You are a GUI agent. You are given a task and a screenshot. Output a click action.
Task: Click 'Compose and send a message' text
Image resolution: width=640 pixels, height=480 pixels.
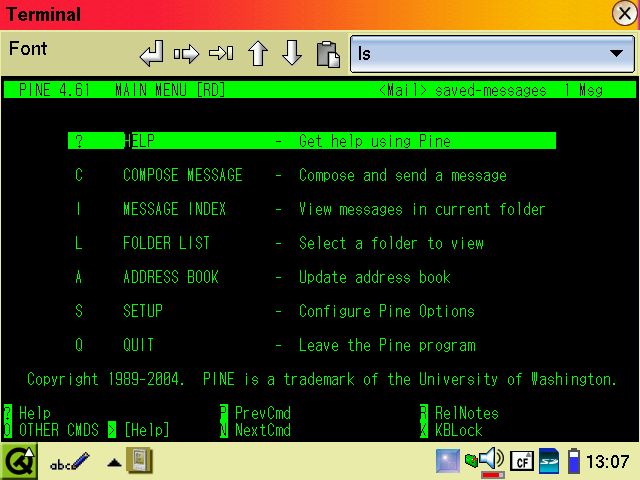[x=403, y=176]
